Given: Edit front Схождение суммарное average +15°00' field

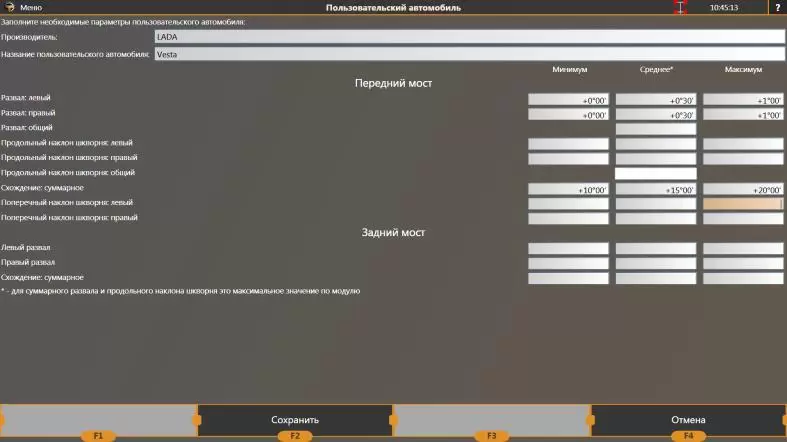Looking at the screenshot, I should tap(656, 189).
